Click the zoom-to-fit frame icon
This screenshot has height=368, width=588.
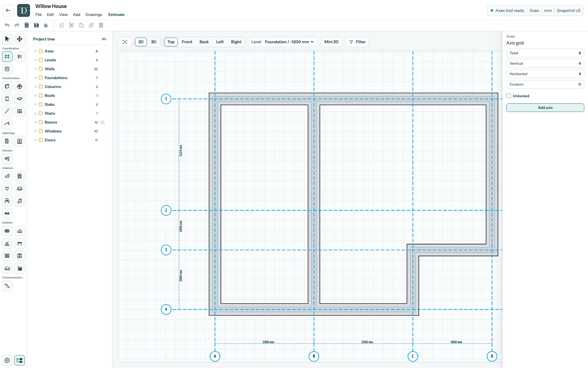coord(125,42)
